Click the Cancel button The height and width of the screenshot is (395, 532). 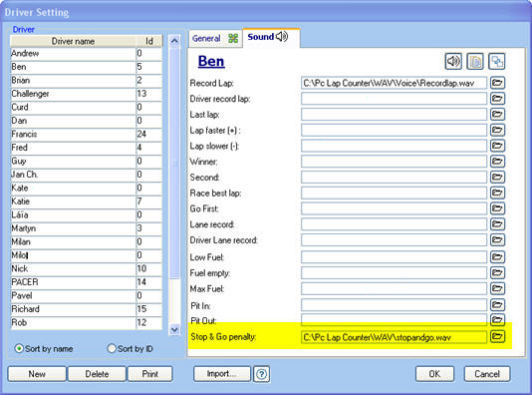tap(487, 374)
